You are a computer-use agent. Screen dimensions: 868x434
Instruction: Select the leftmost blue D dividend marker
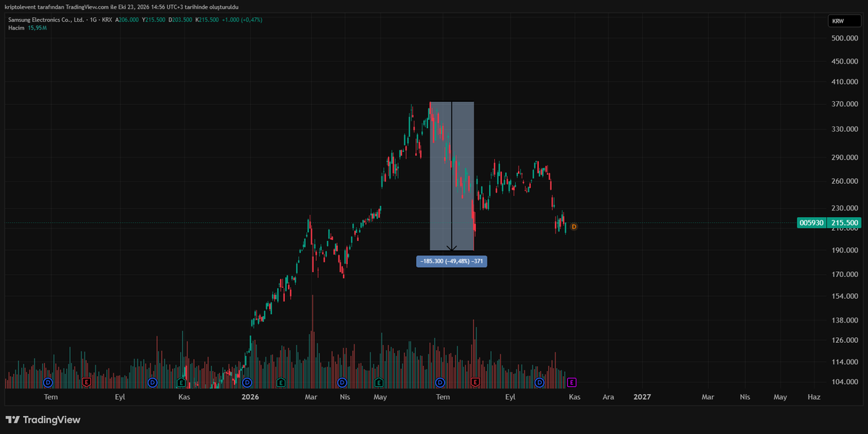pos(48,381)
